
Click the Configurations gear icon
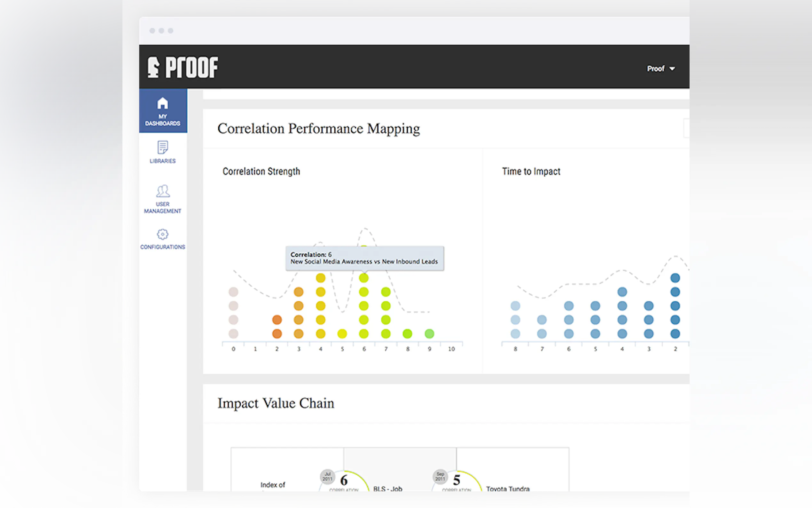[x=162, y=234]
